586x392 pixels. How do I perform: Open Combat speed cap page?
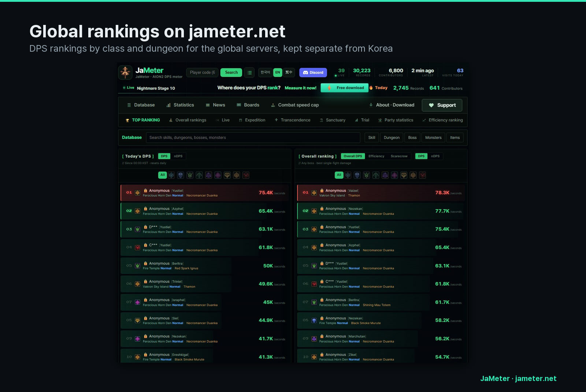pyautogui.click(x=295, y=105)
